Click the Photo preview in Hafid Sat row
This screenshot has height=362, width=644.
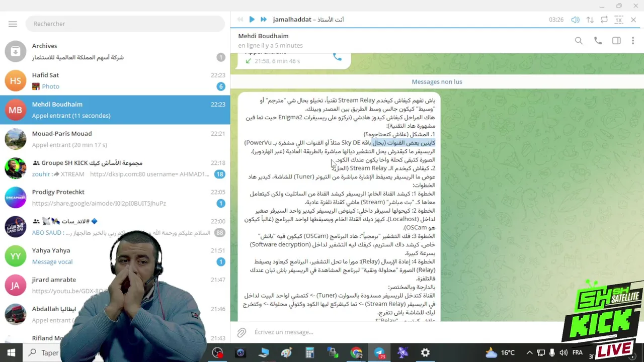click(46, 86)
